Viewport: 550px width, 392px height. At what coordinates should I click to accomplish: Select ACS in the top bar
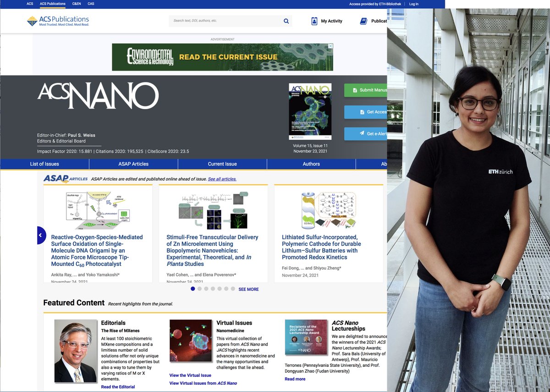[30, 4]
